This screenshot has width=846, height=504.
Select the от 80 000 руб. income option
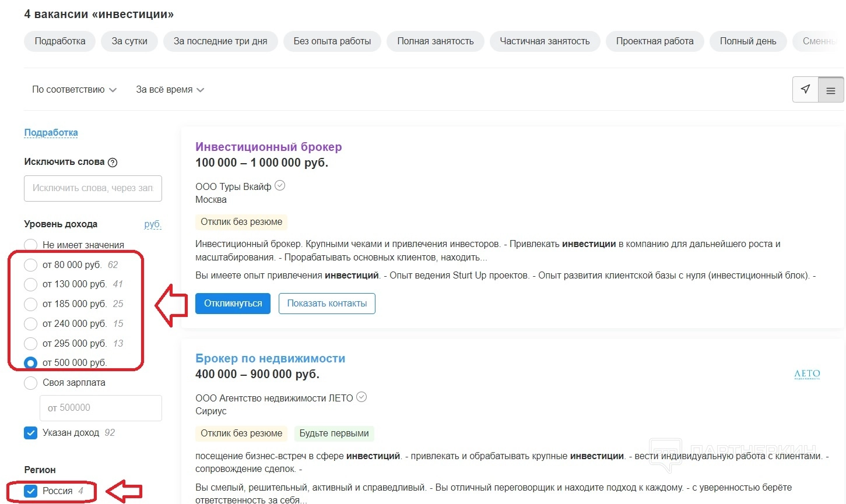30,265
